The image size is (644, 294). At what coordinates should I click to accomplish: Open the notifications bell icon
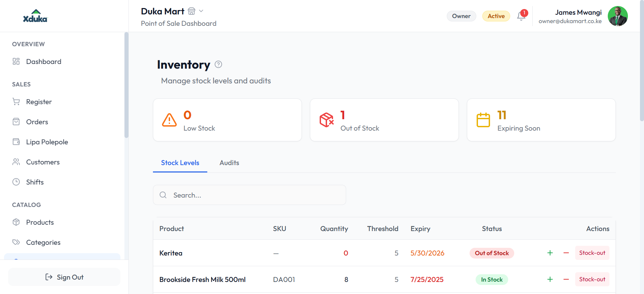point(521,16)
